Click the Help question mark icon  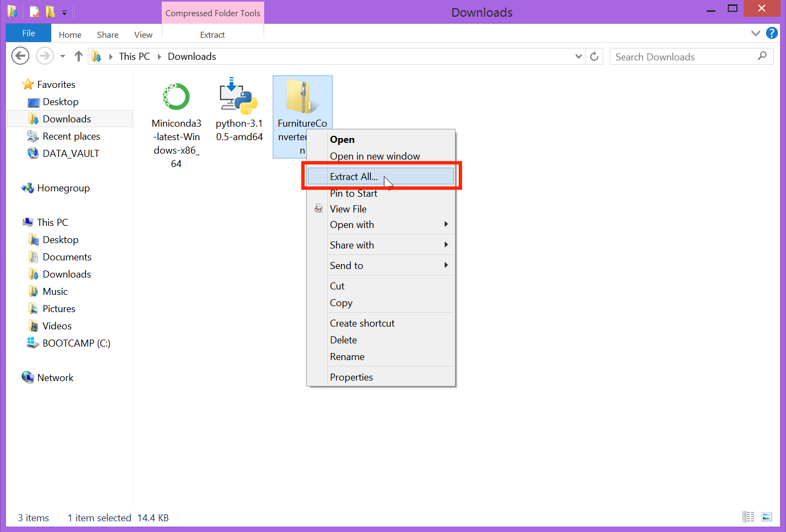coord(771,33)
